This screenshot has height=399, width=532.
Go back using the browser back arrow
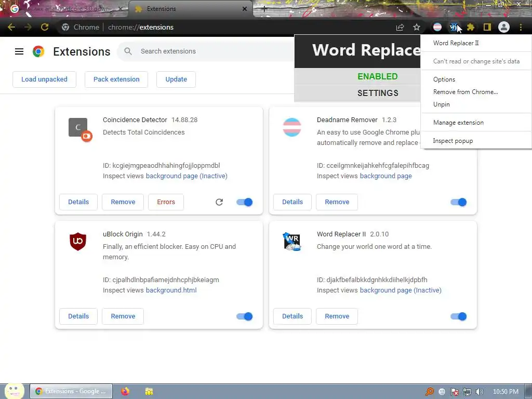point(11,27)
